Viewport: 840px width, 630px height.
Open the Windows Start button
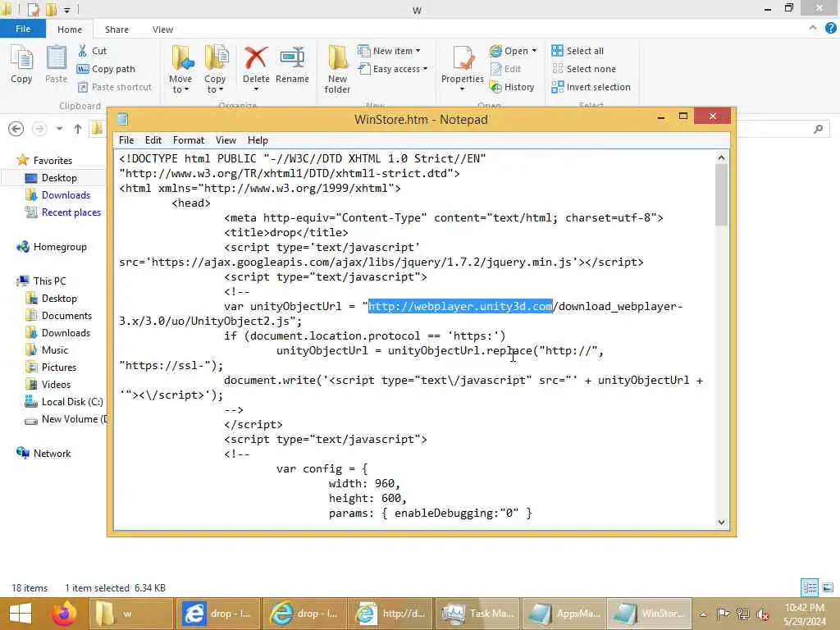pos(21,614)
